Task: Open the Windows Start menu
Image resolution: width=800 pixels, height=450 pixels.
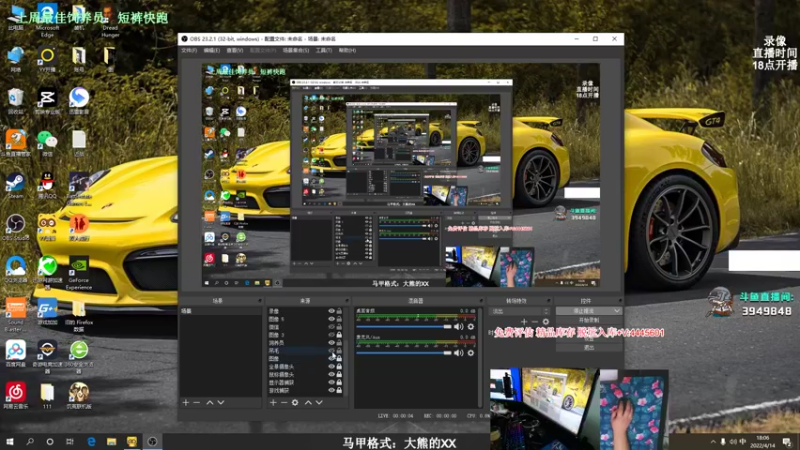Action: (10, 442)
